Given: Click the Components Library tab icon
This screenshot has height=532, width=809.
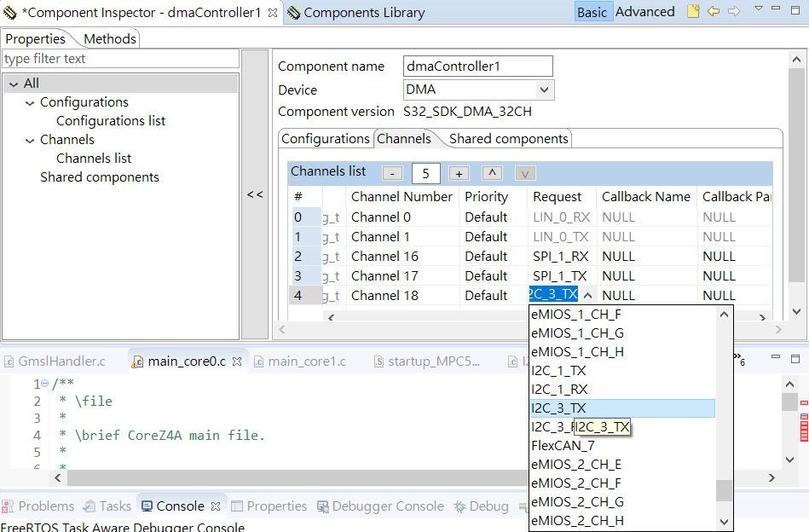Looking at the screenshot, I should (x=293, y=13).
